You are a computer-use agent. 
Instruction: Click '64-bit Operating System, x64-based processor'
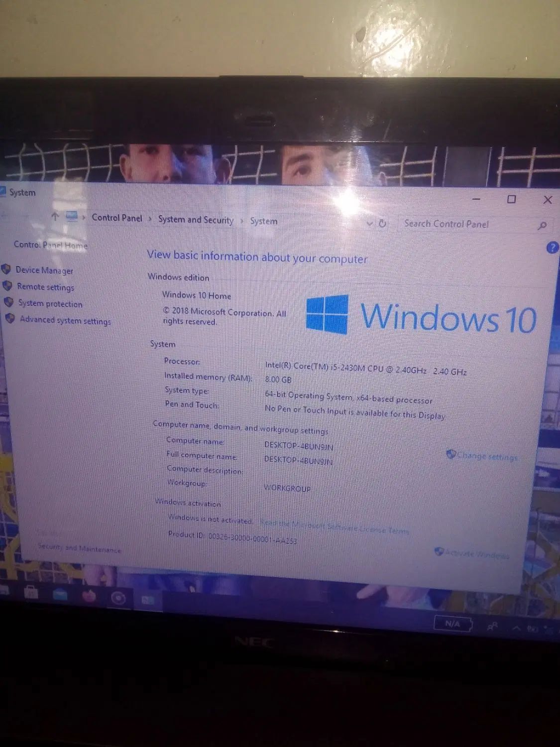[348, 397]
